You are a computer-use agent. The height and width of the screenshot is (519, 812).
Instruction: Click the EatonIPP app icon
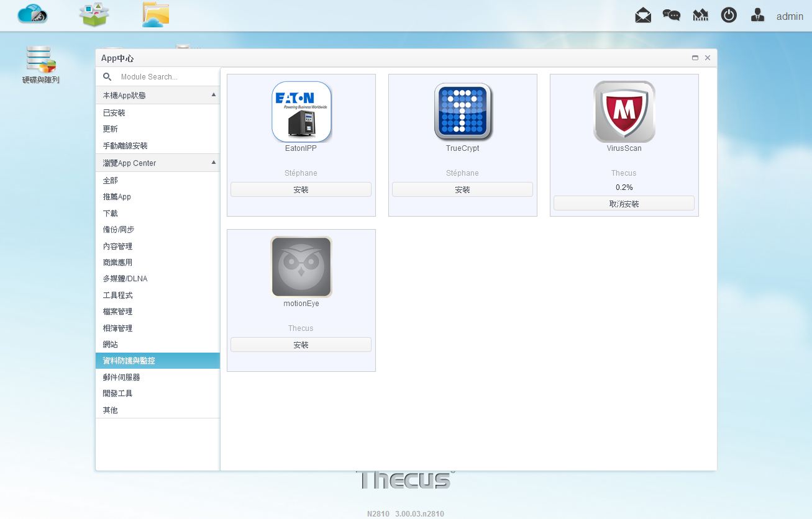[x=301, y=112]
